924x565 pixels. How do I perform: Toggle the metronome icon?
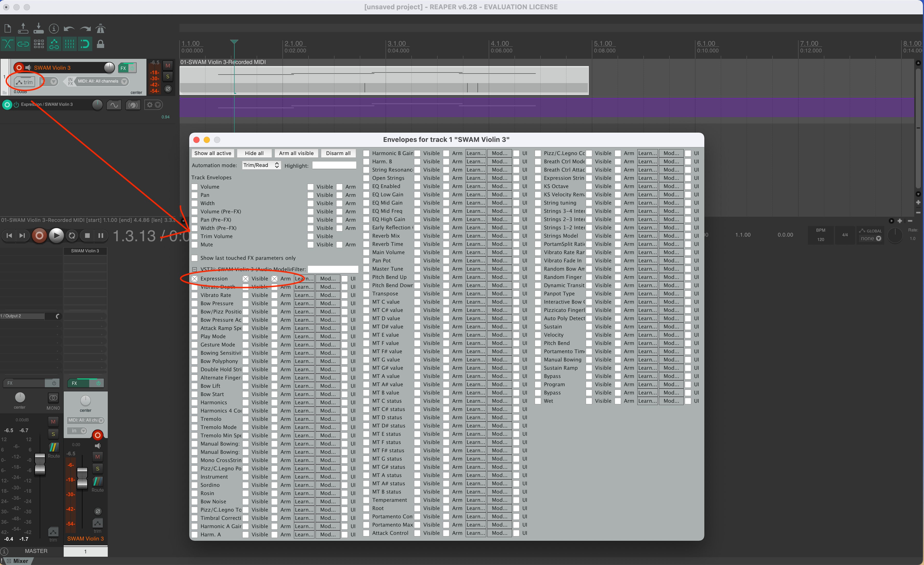pyautogui.click(x=101, y=29)
